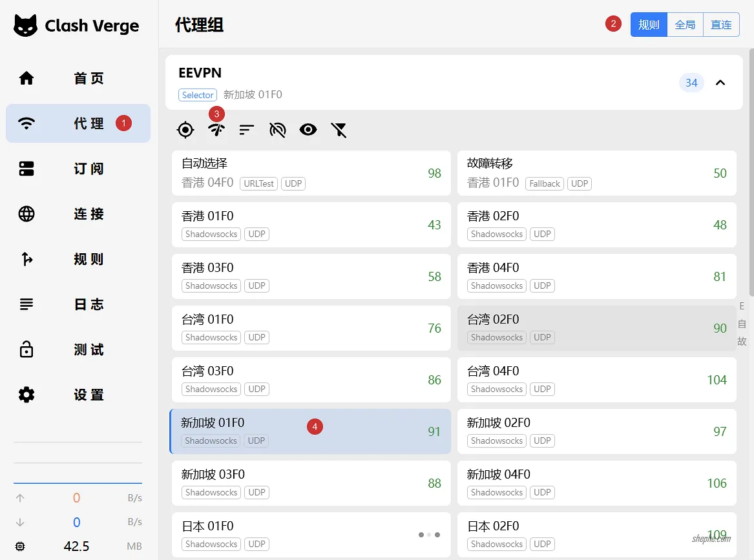Switch to 规则 (Rule) mode
Viewport: 754px width, 560px height.
coord(649,25)
